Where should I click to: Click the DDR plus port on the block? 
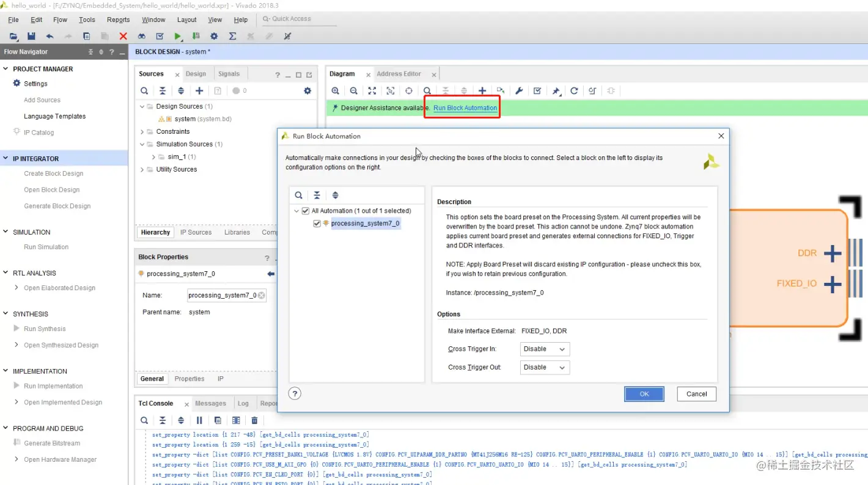(832, 253)
